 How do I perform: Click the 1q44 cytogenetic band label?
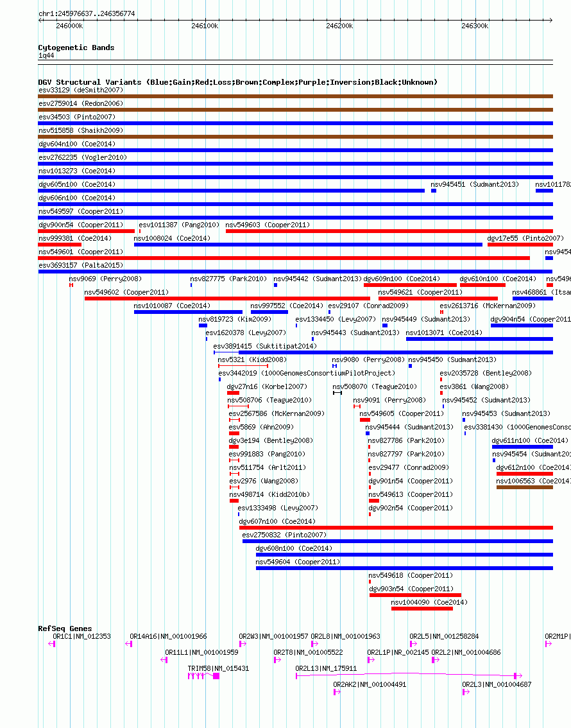pos(46,56)
